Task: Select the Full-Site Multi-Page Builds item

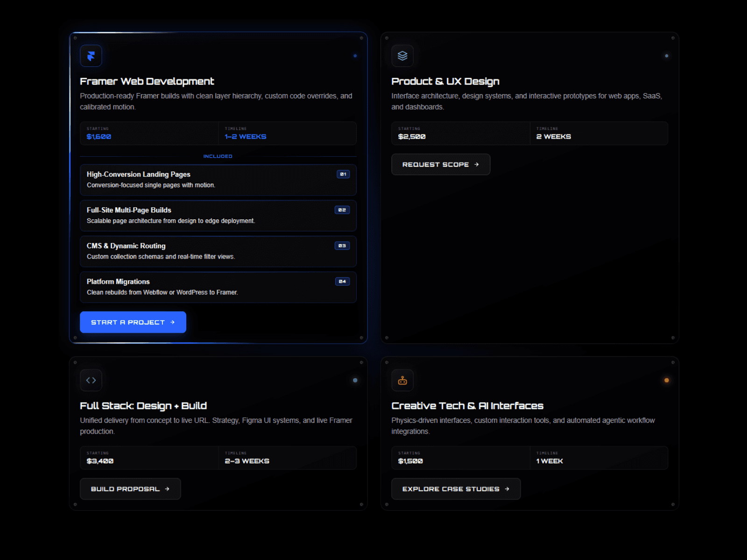Action: [218, 216]
